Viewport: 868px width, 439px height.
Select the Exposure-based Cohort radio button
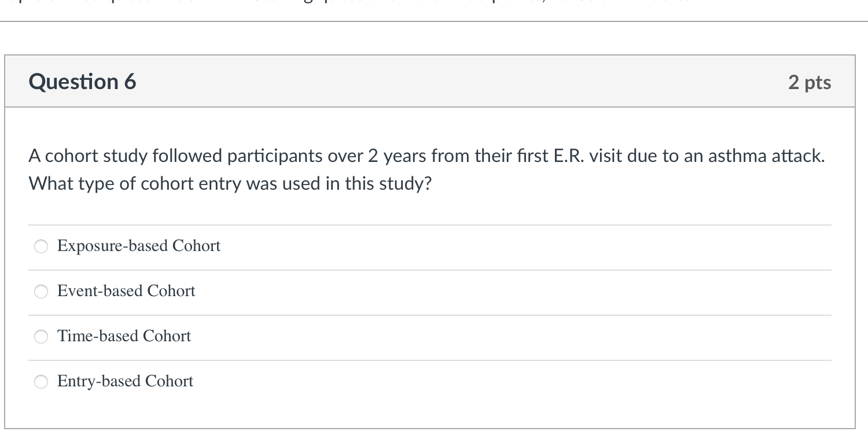pos(41,246)
